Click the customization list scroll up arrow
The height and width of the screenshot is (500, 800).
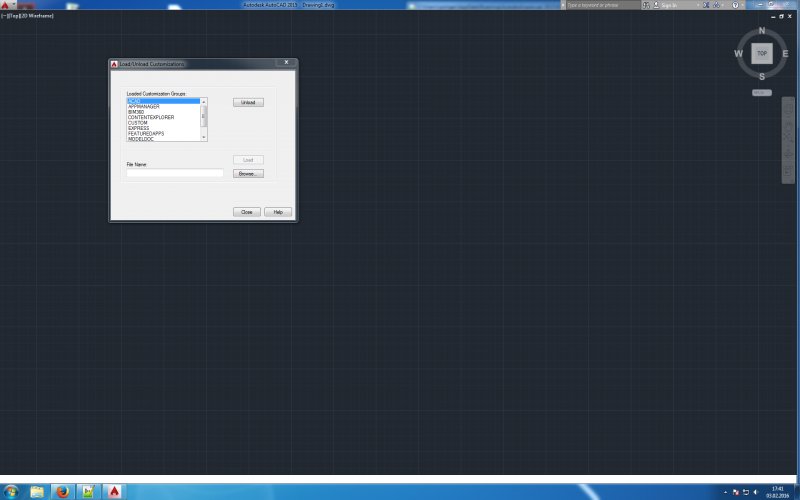click(204, 102)
